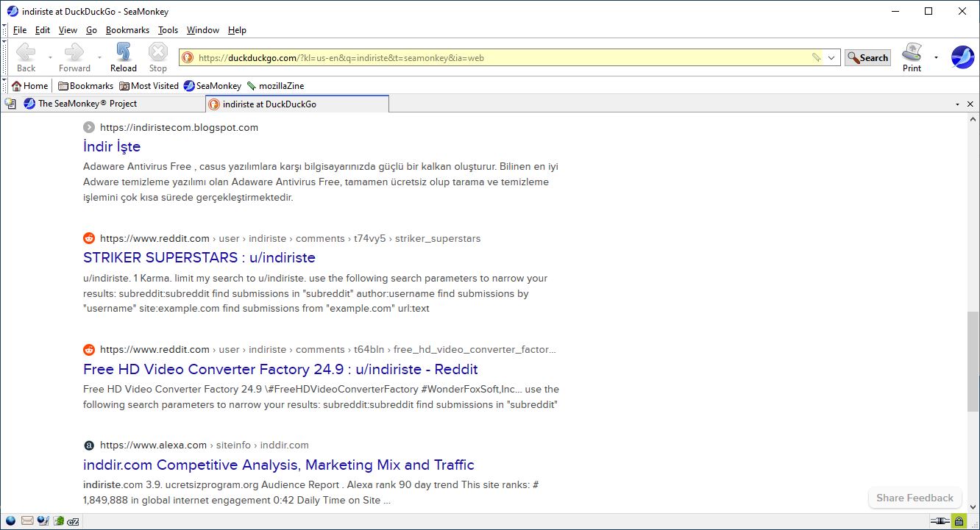The height and width of the screenshot is (530, 980).
Task: Collapse the menu bar grippy
Action: click(4, 30)
